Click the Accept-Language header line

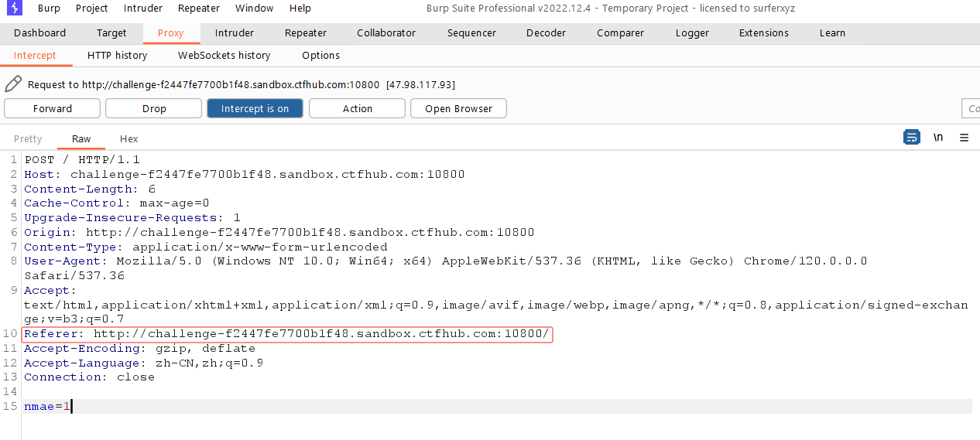pyautogui.click(x=144, y=363)
